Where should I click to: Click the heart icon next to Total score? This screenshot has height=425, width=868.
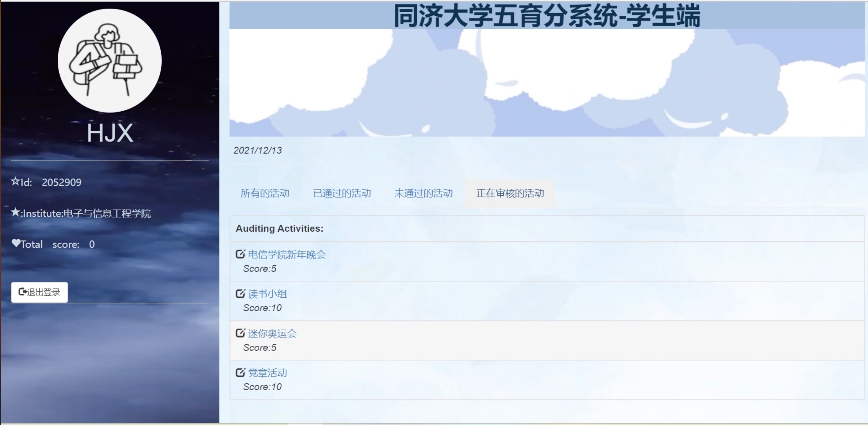[x=16, y=243]
